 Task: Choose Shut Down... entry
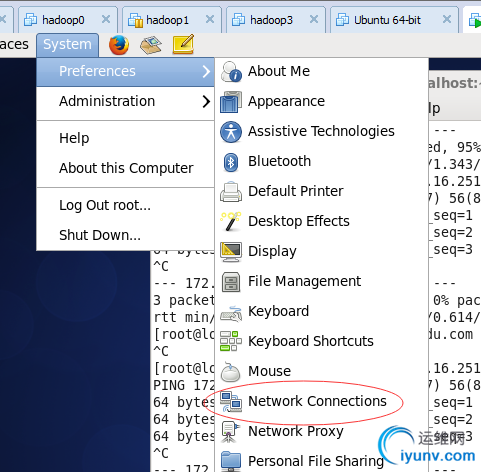pos(125,235)
